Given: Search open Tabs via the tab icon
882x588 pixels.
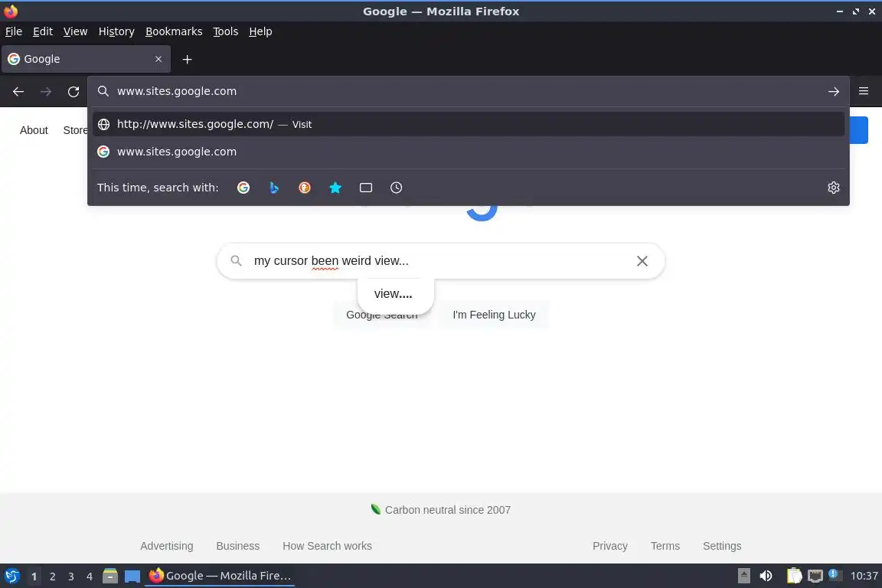Looking at the screenshot, I should (x=366, y=188).
